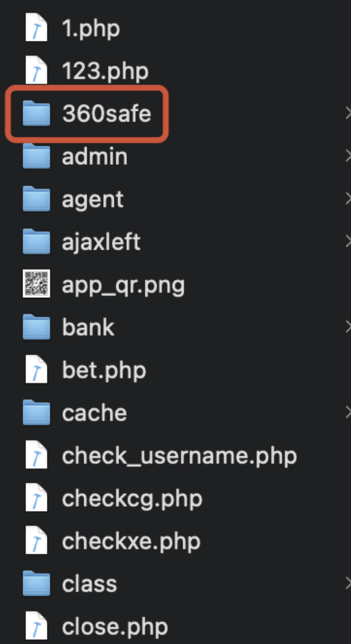Select the checkcg.php file name
This screenshot has height=644, width=351.
click(x=132, y=499)
